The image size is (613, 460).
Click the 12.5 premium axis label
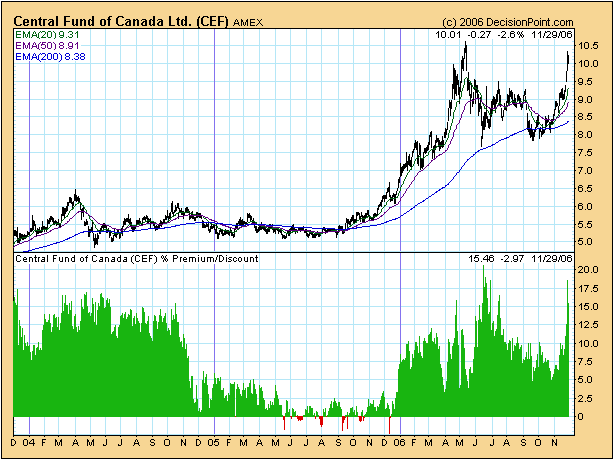(588, 326)
